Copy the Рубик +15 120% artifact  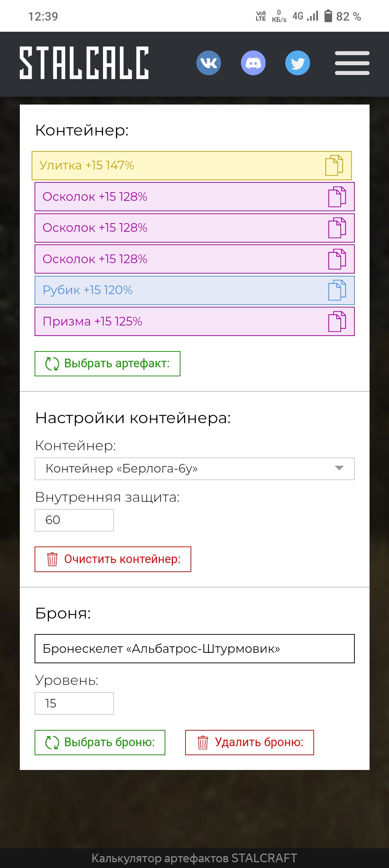click(x=337, y=290)
